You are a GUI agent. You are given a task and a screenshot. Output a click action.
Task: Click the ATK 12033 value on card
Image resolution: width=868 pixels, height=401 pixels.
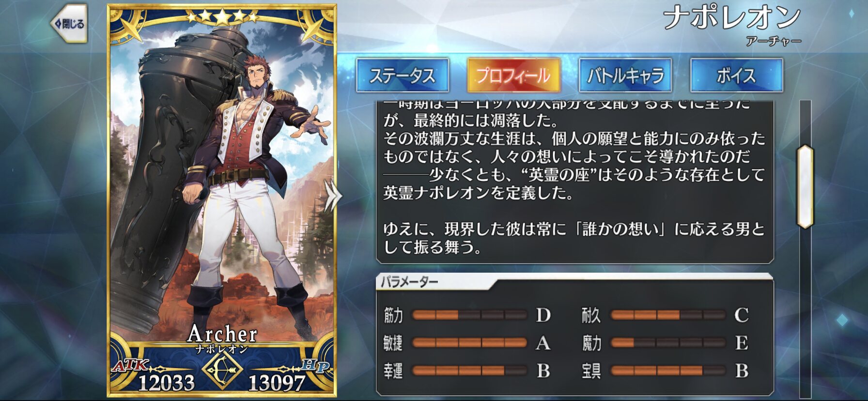point(166,383)
